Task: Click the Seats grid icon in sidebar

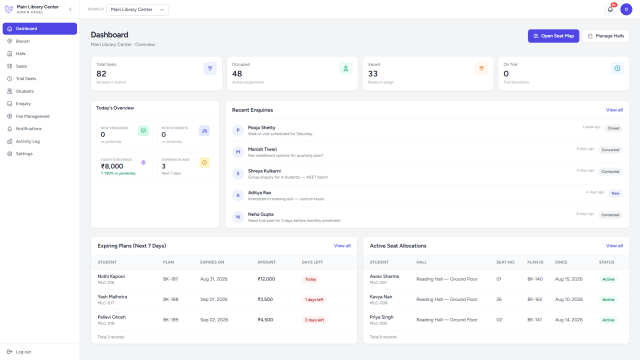Action: (10, 66)
